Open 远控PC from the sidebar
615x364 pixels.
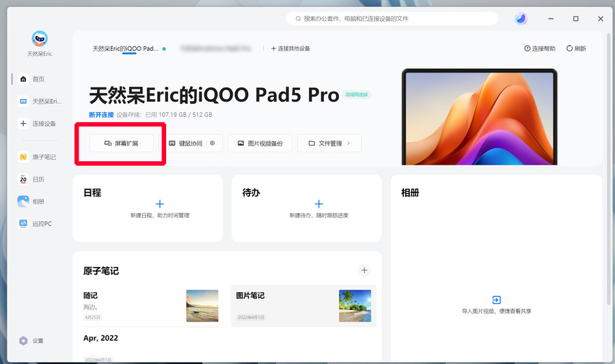pyautogui.click(x=36, y=224)
